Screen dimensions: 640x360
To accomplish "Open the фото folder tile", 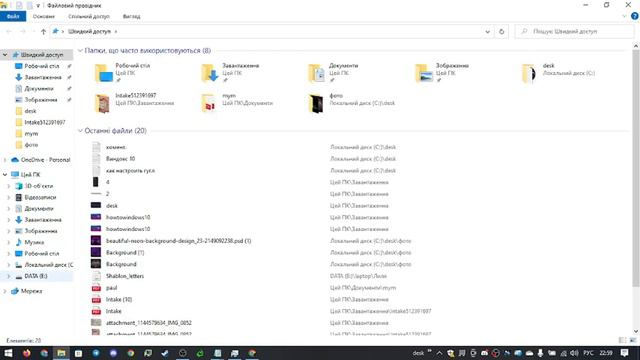I will pyautogui.click(x=351, y=102).
